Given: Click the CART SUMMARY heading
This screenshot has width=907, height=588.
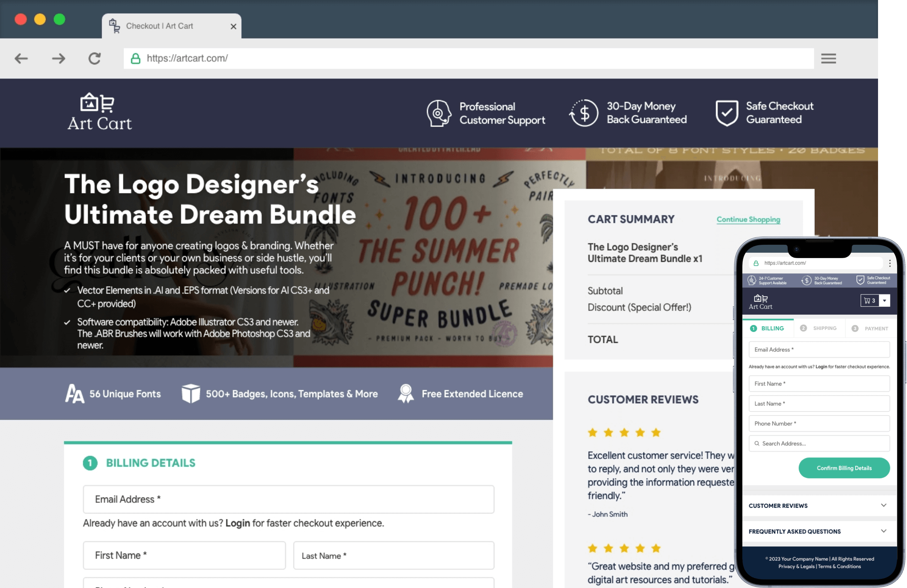Looking at the screenshot, I should (631, 219).
